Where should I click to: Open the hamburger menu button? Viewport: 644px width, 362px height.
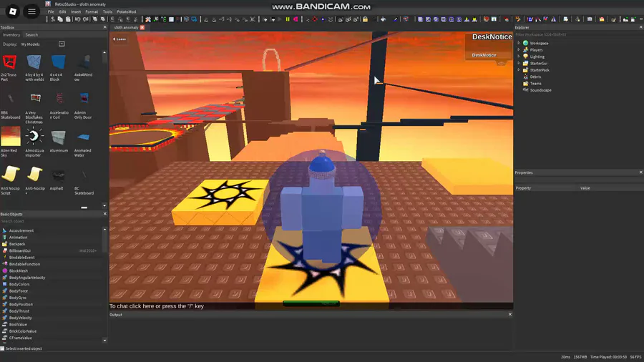[31, 11]
